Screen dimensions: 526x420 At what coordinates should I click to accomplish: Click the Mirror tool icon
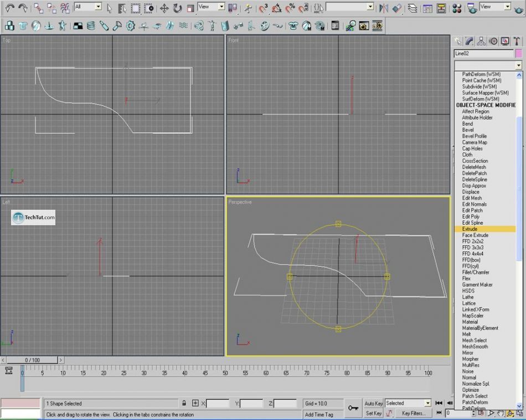coord(384,8)
